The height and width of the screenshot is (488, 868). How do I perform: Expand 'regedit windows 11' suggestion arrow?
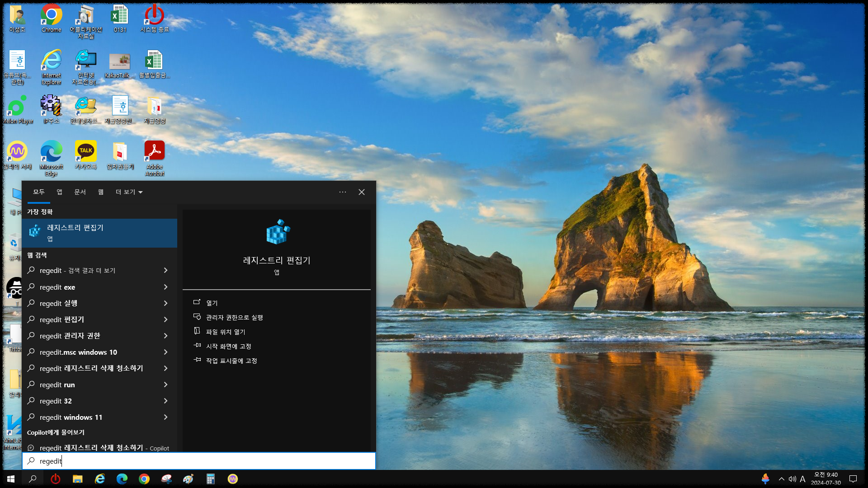click(x=165, y=417)
